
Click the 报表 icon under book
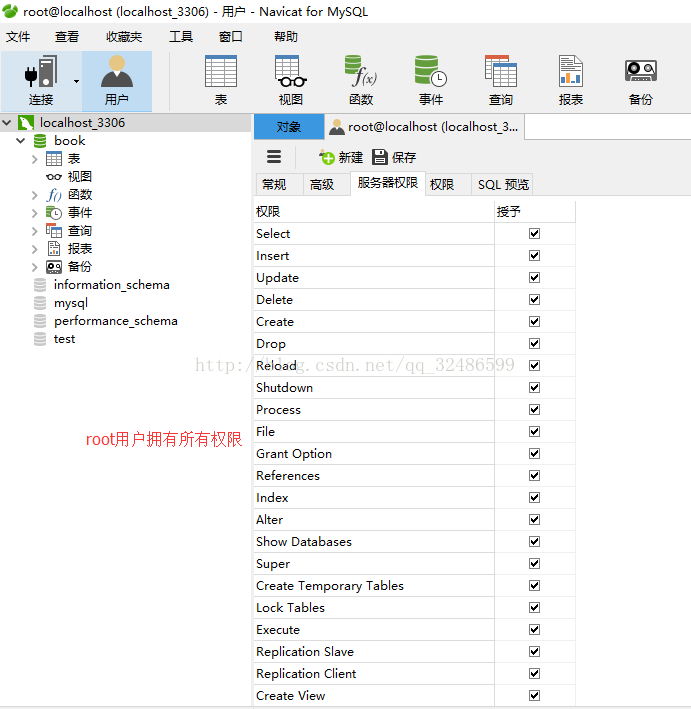(x=54, y=249)
